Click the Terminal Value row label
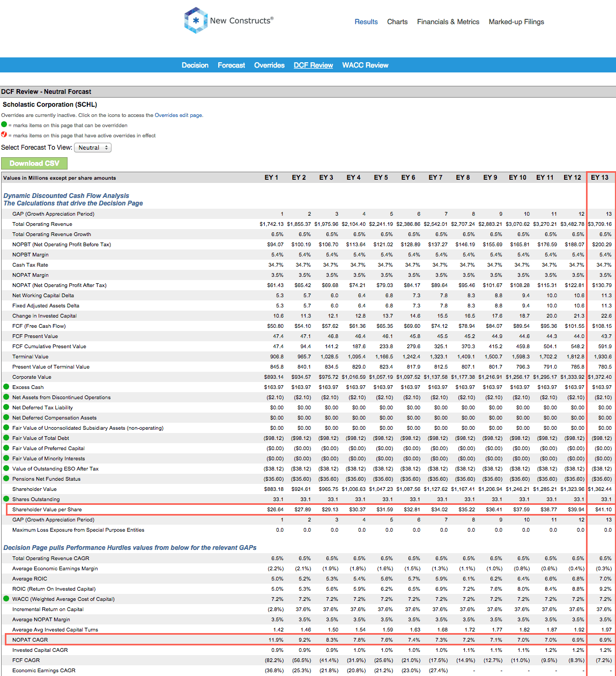This screenshot has height=676, width=616. pyautogui.click(x=31, y=356)
